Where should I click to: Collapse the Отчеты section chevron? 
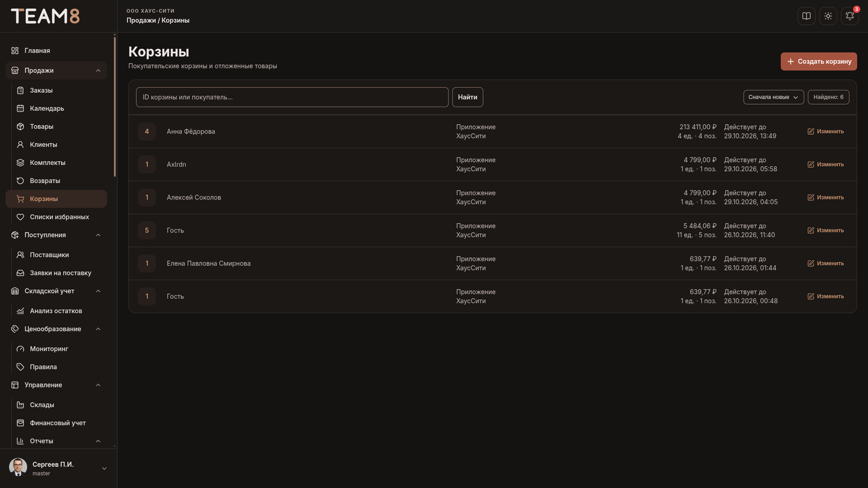coord(98,441)
